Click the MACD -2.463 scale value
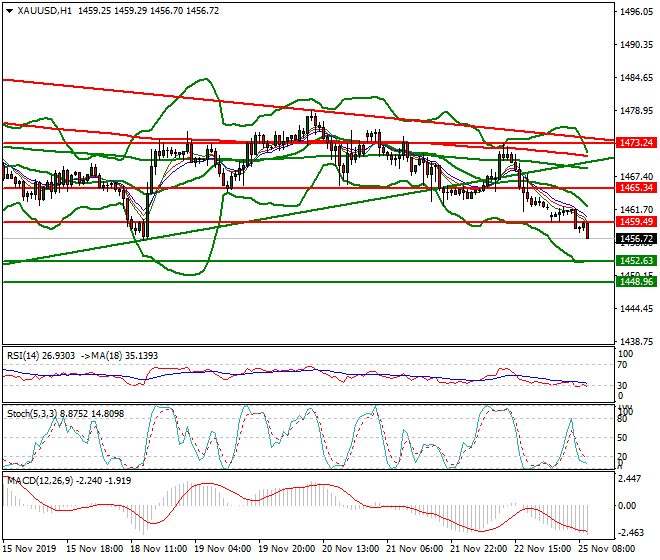 pos(631,533)
